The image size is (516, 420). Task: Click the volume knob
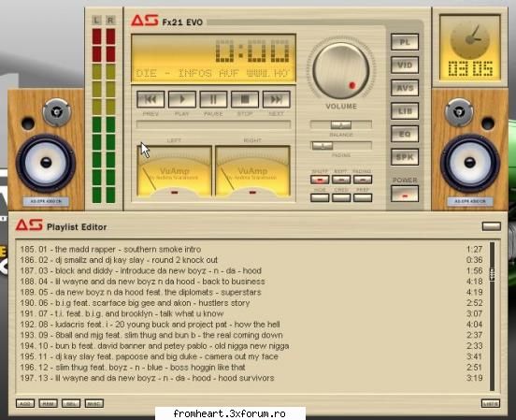click(341, 70)
